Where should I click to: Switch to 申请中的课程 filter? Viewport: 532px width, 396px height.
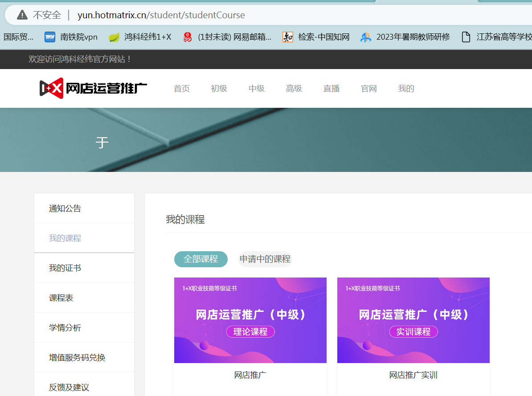pyautogui.click(x=265, y=259)
